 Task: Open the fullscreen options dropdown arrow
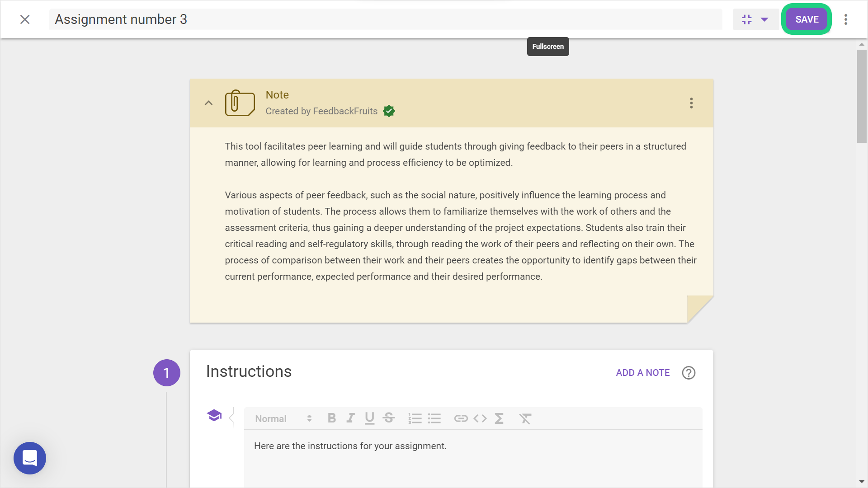[764, 19]
